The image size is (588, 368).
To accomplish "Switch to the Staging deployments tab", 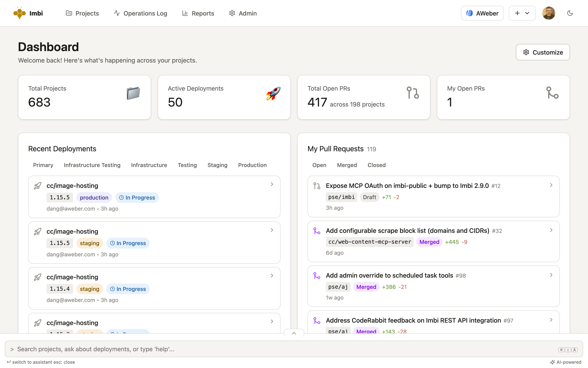I will pyautogui.click(x=217, y=165).
